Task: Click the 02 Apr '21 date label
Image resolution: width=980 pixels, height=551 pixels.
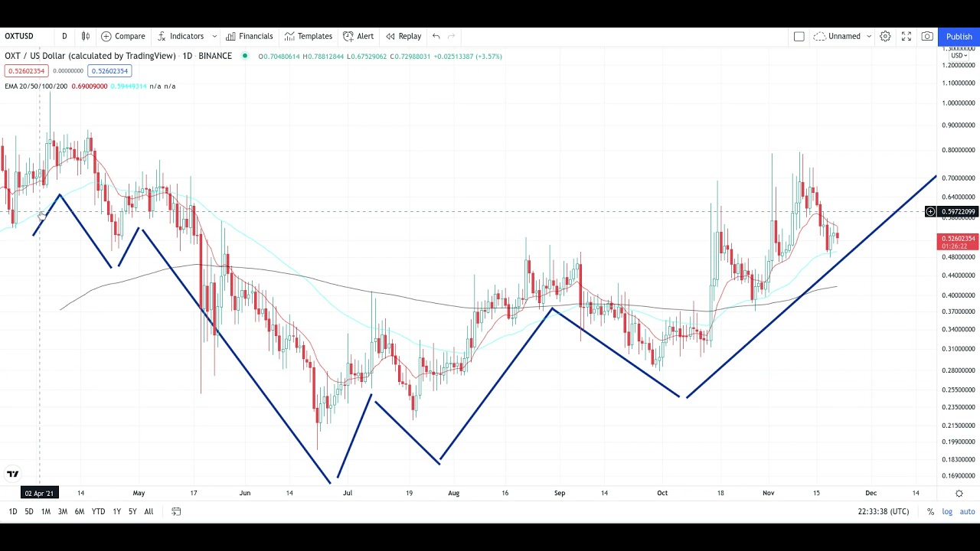Action: (39, 493)
